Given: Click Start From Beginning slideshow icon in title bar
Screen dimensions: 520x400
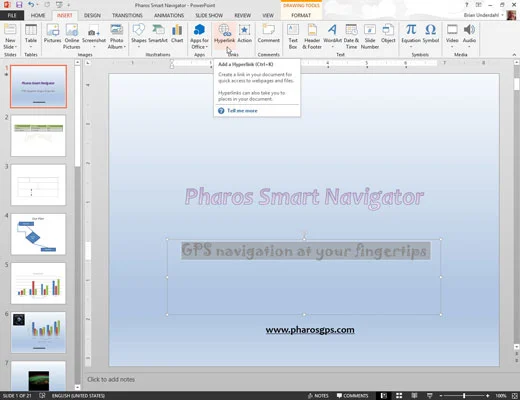Looking at the screenshot, I should coord(59,5).
